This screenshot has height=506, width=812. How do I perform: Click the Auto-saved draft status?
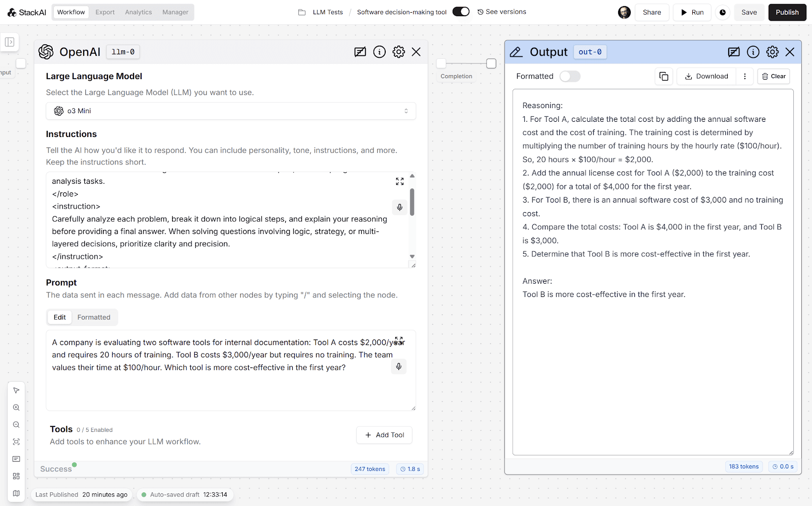[184, 494]
